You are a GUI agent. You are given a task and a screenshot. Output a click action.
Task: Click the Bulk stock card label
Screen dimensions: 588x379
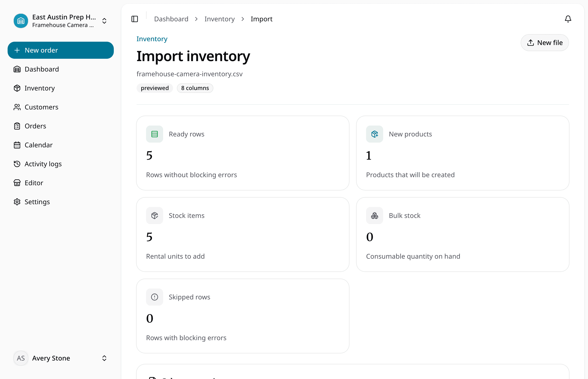pyautogui.click(x=404, y=216)
